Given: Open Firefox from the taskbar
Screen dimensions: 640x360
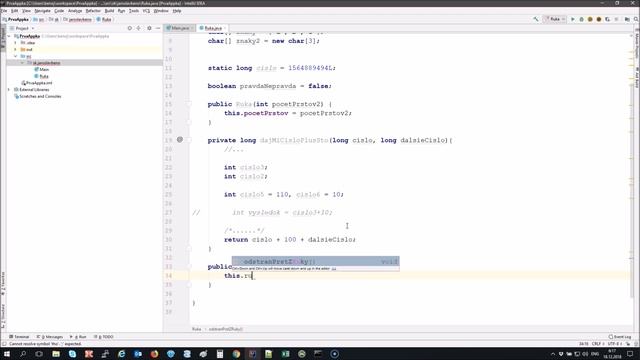Looking at the screenshot, I should [x=154, y=354].
